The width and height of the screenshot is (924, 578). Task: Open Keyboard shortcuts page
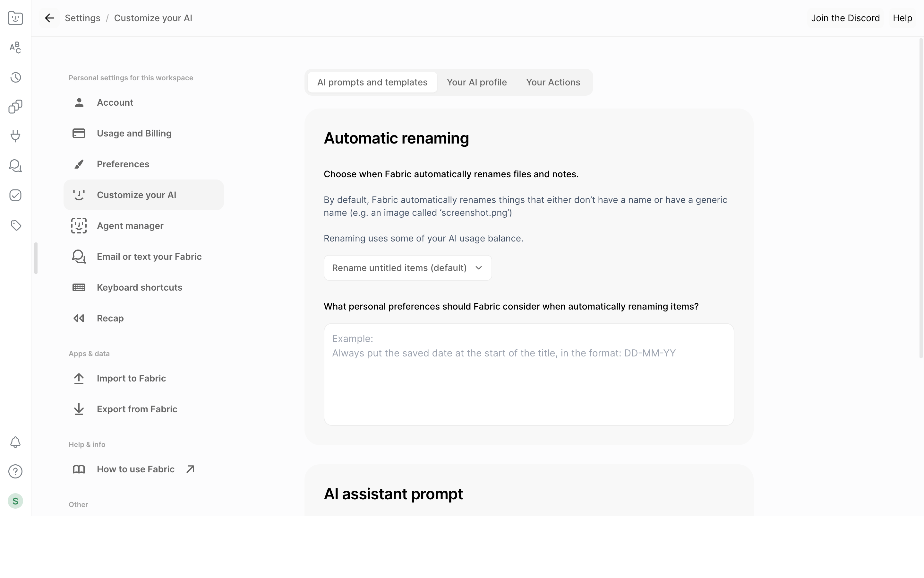143,287
